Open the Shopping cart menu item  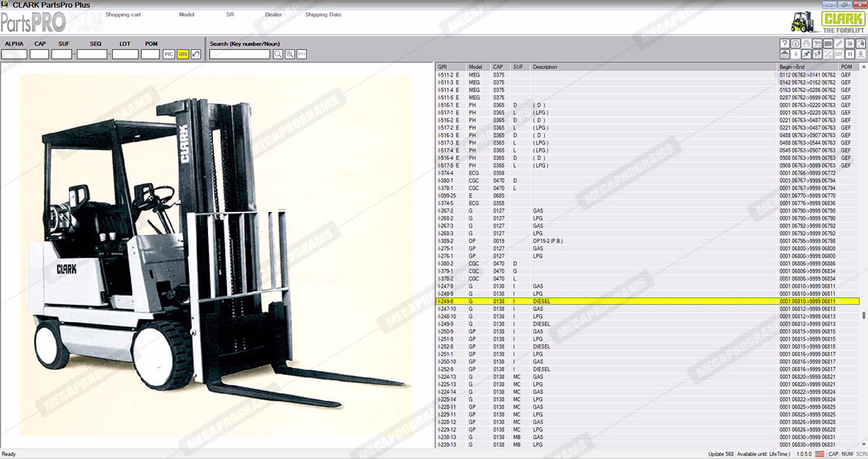(123, 15)
